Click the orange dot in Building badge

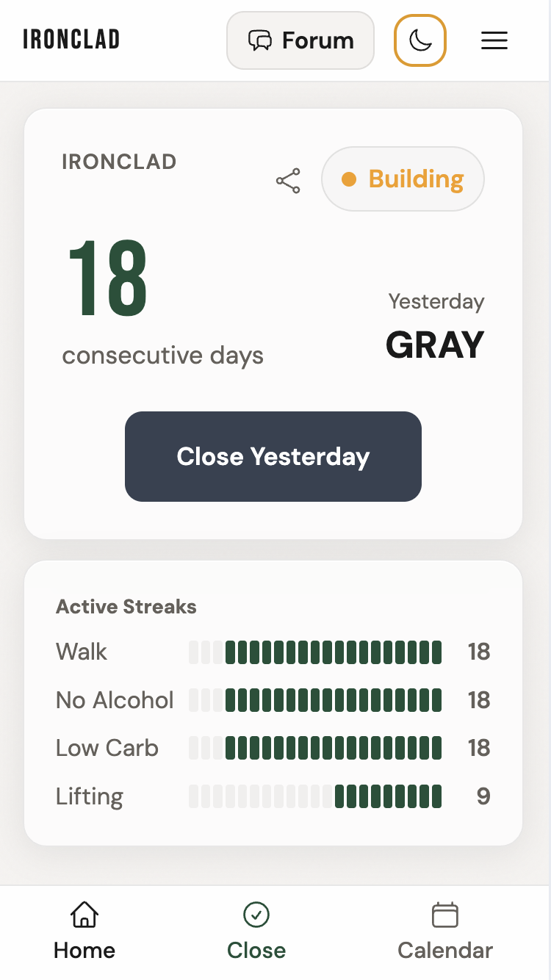pyautogui.click(x=350, y=179)
